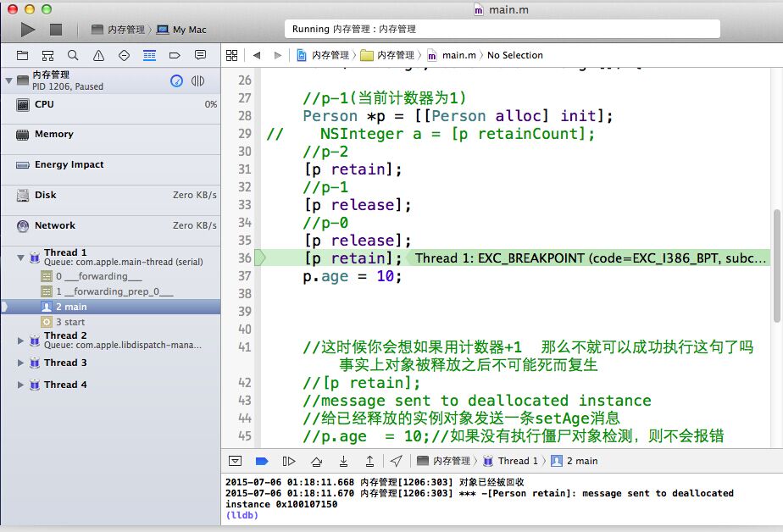The height and width of the screenshot is (532, 783).
Task: Open the Report navigator speech-bubble icon
Action: (x=200, y=55)
